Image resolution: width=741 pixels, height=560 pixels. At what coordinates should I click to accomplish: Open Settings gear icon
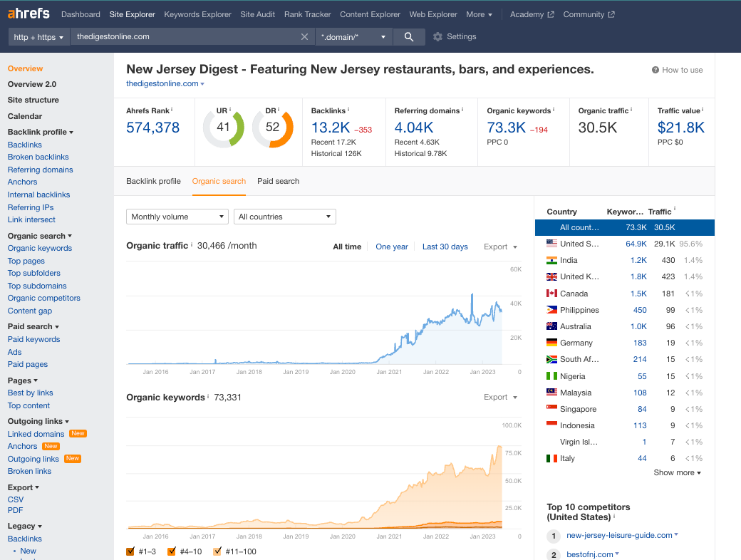pos(437,37)
